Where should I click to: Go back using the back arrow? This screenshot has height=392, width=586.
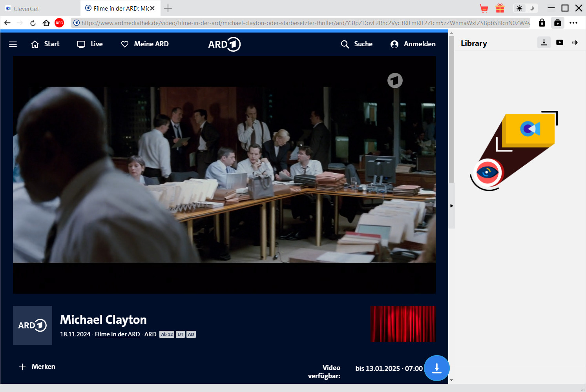coord(7,23)
